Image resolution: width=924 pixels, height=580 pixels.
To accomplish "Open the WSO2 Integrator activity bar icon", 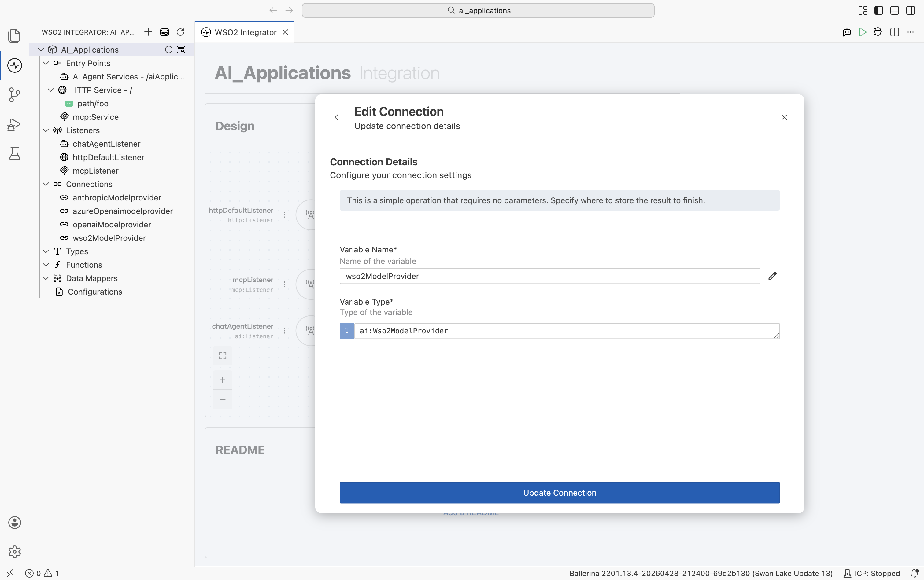I will coord(15,65).
